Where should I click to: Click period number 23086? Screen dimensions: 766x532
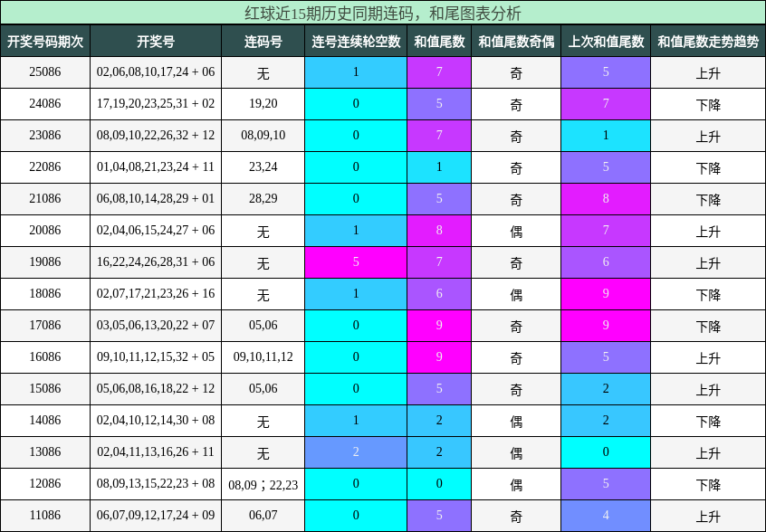pos(45,136)
